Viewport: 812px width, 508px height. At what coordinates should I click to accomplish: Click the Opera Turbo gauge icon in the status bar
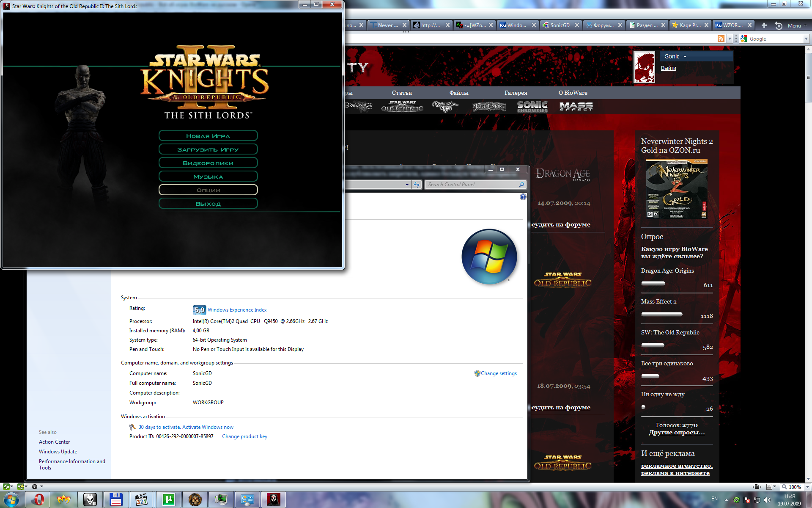(35, 487)
